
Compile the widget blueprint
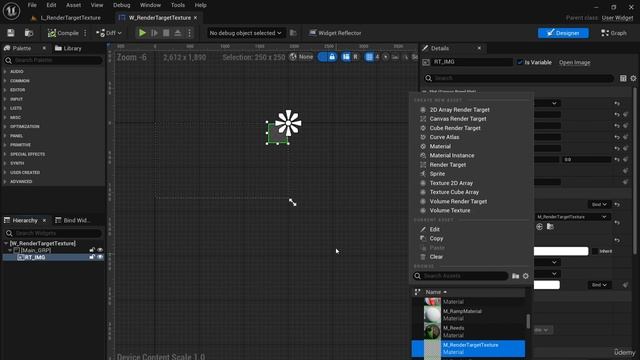pos(63,33)
